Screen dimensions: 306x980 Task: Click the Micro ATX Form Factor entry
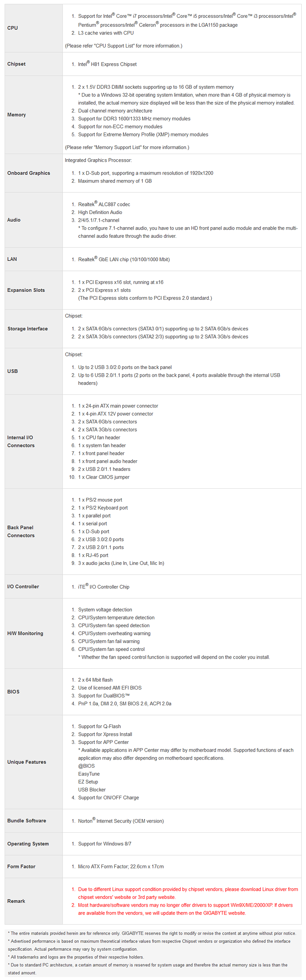coord(121,867)
